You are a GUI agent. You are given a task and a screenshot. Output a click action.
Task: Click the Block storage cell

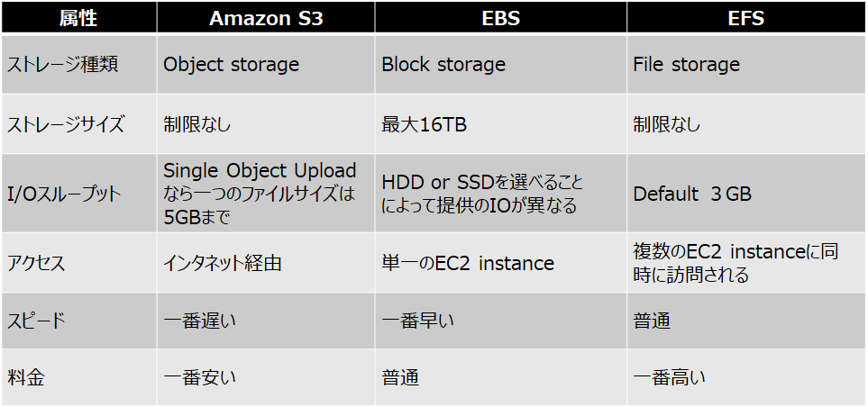501,64
